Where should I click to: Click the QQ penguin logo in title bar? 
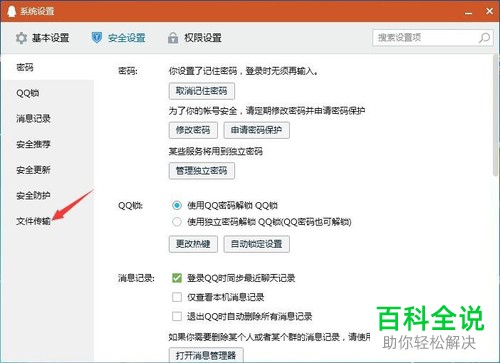[x=11, y=11]
